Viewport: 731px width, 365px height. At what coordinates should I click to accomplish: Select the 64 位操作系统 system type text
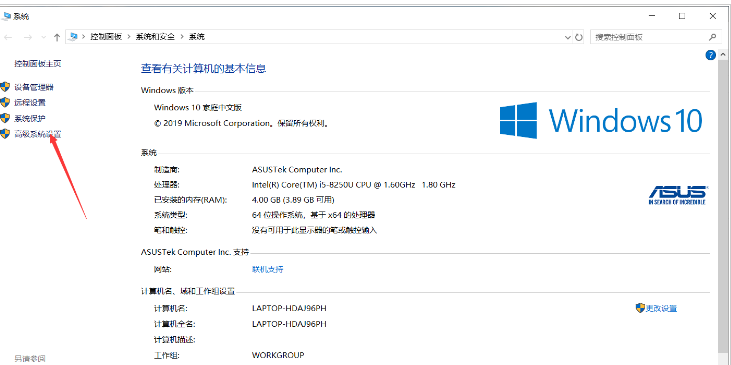coord(313,215)
